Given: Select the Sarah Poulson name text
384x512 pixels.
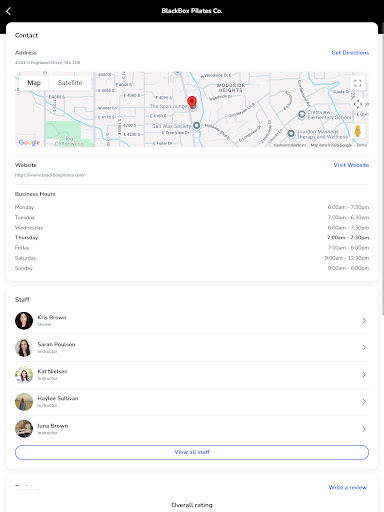Looking at the screenshot, I should coord(56,344).
